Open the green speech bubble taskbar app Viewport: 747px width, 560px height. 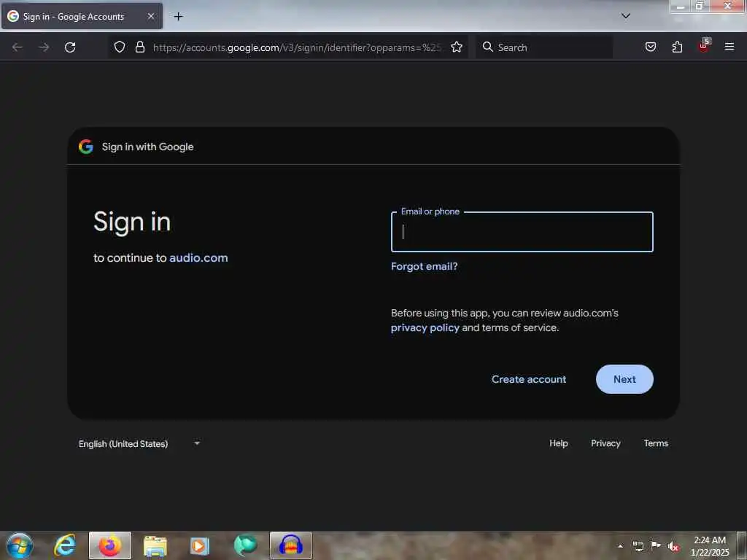coord(245,545)
